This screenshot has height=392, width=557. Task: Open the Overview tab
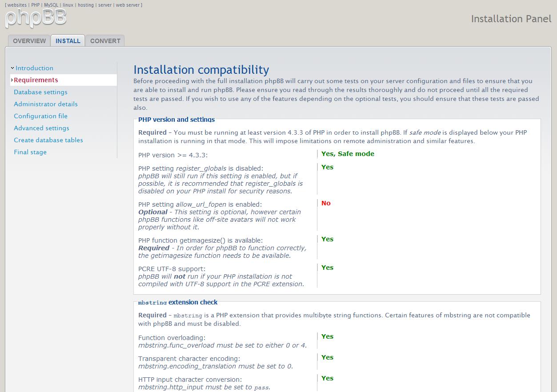pyautogui.click(x=29, y=41)
